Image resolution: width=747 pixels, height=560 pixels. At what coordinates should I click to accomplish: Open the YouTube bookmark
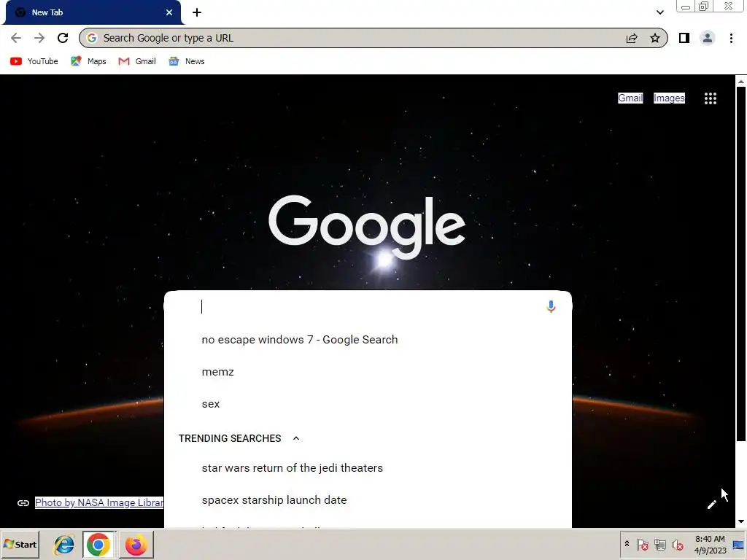[34, 61]
